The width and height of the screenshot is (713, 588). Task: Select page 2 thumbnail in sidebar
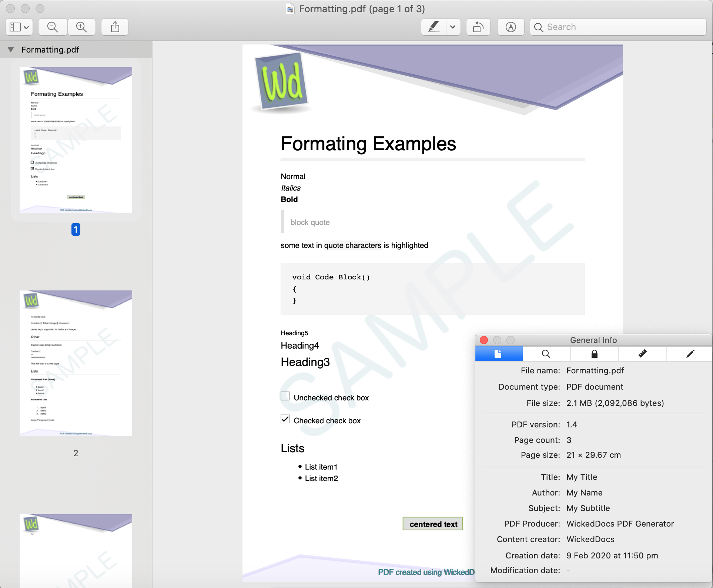76,363
